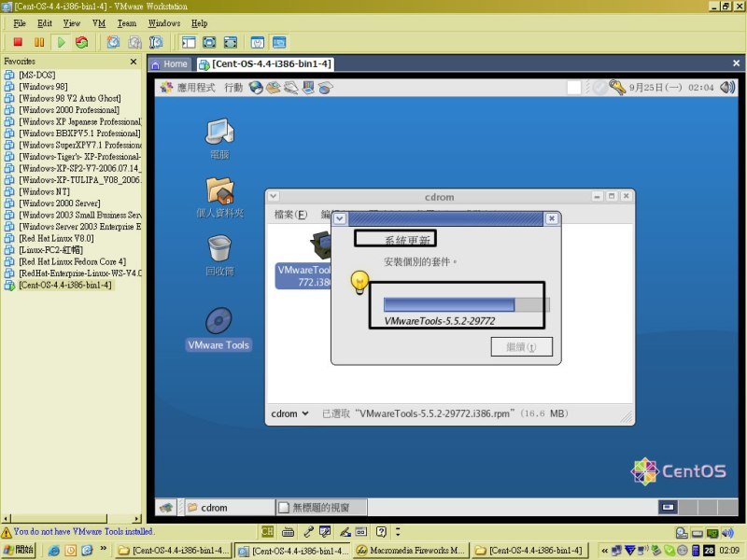Select the VMware Tools disc desktop icon

(x=218, y=329)
